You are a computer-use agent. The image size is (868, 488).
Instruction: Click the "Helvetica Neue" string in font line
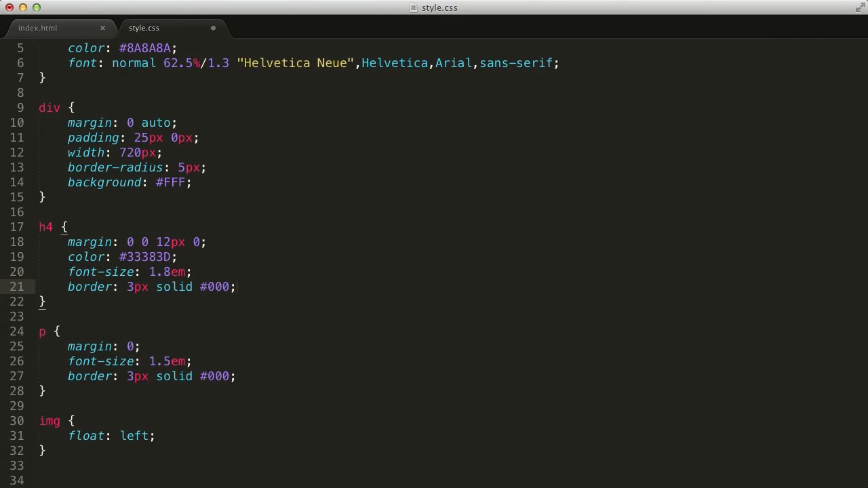[x=295, y=63]
